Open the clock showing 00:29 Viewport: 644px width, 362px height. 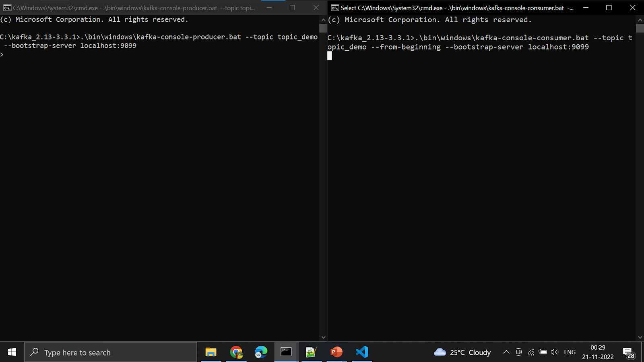point(598,348)
